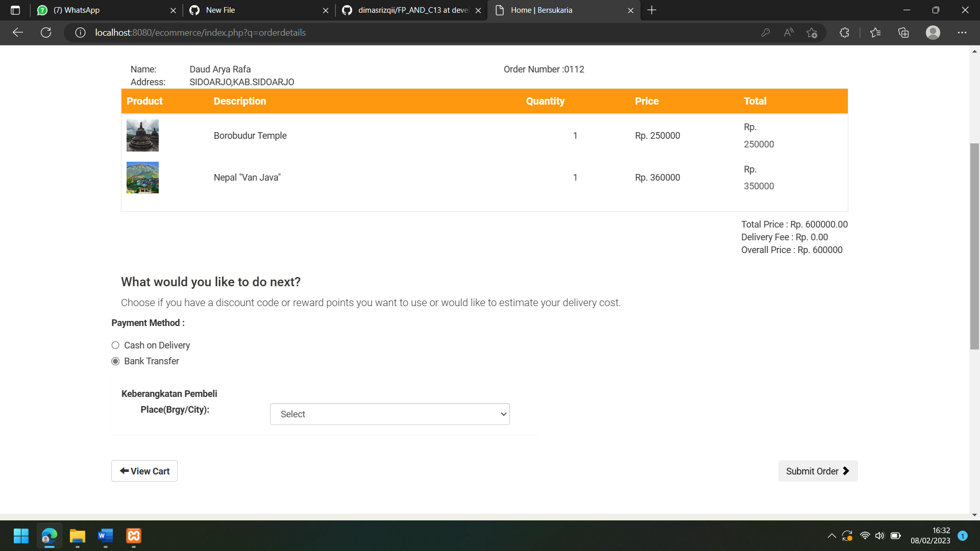Open the Edge settings menu (three dots)
Viewport: 980px width, 551px height.
pos(962,32)
